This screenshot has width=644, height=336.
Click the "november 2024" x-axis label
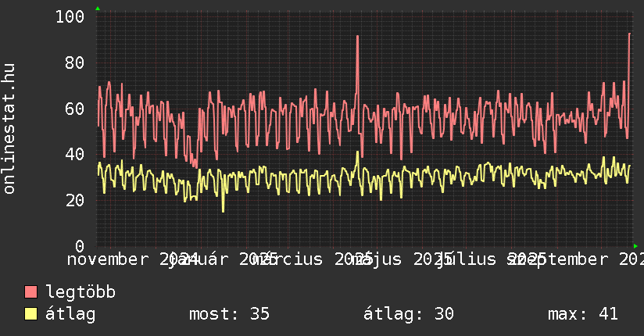click(x=125, y=259)
